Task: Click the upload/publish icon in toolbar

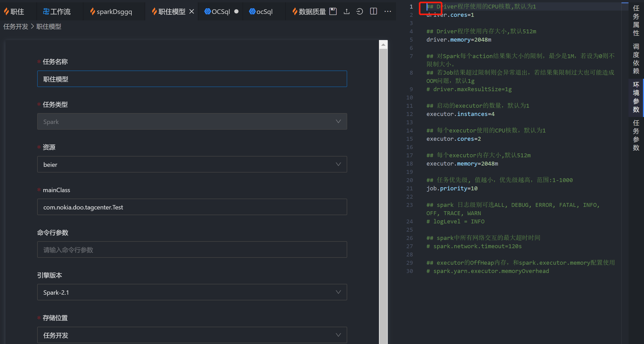Action: pos(347,11)
